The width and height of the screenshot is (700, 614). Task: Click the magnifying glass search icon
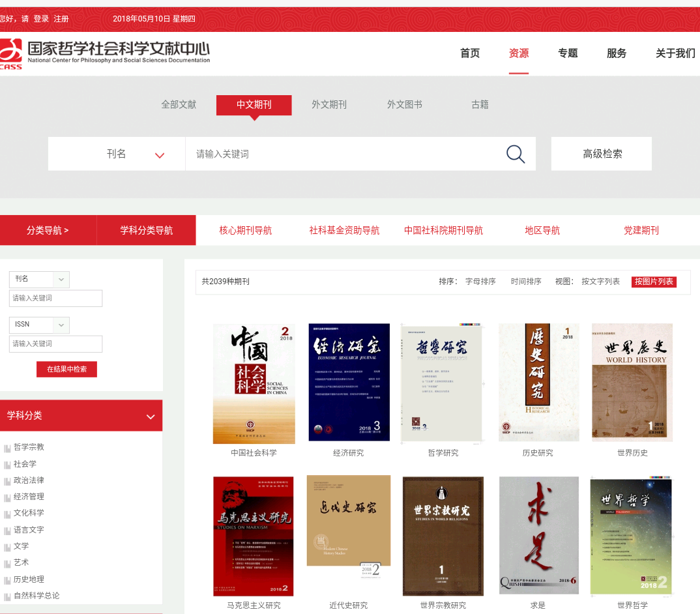(515, 154)
